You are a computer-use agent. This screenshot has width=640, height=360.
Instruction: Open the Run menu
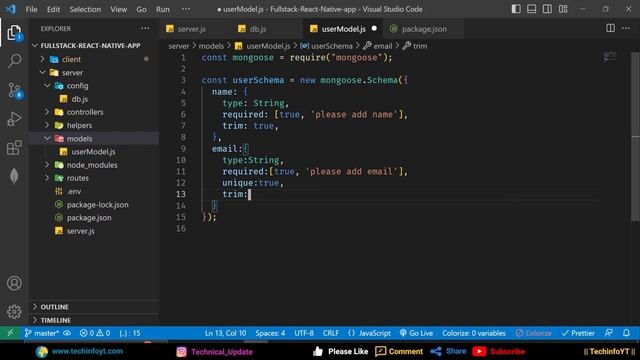(162, 9)
